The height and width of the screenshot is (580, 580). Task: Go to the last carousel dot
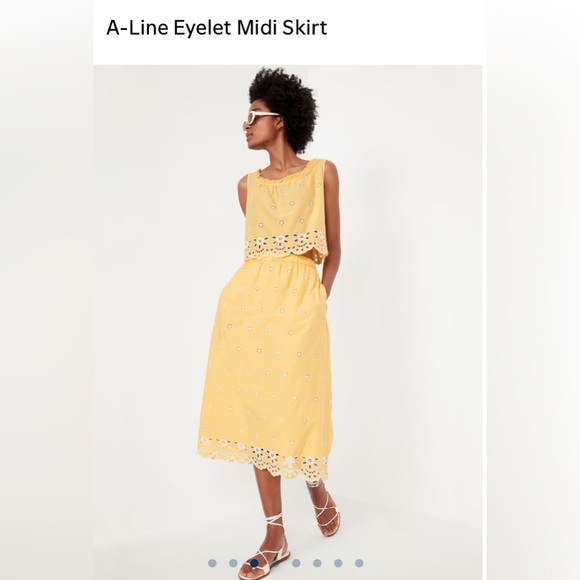(359, 563)
